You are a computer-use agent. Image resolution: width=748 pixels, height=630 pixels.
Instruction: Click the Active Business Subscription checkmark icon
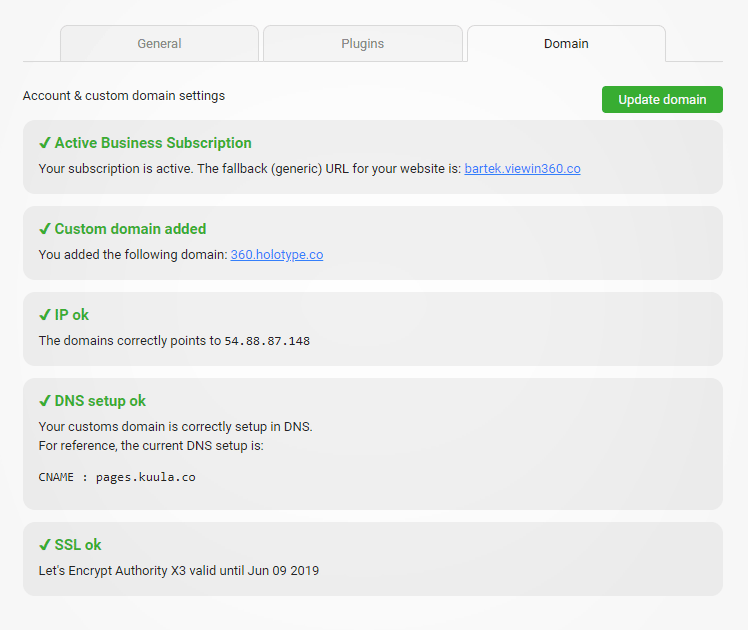click(45, 143)
